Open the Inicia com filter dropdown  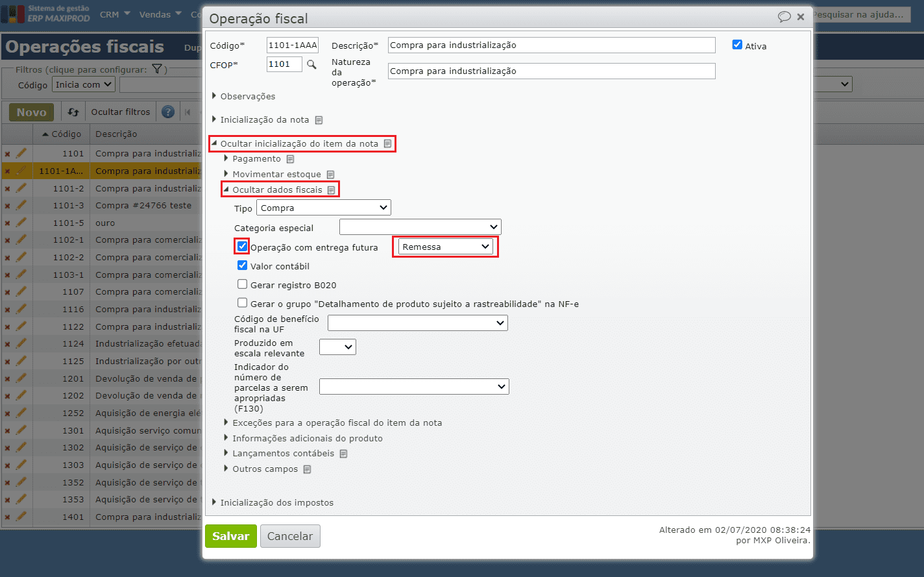click(x=84, y=84)
